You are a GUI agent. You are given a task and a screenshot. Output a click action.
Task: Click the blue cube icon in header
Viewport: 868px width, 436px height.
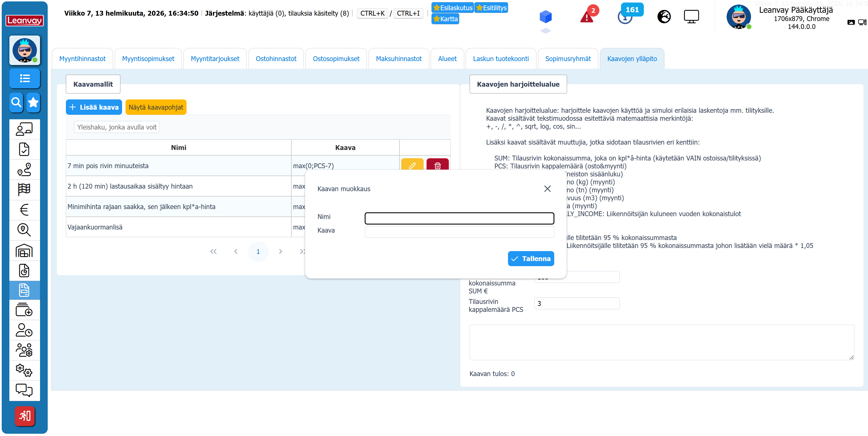(545, 16)
